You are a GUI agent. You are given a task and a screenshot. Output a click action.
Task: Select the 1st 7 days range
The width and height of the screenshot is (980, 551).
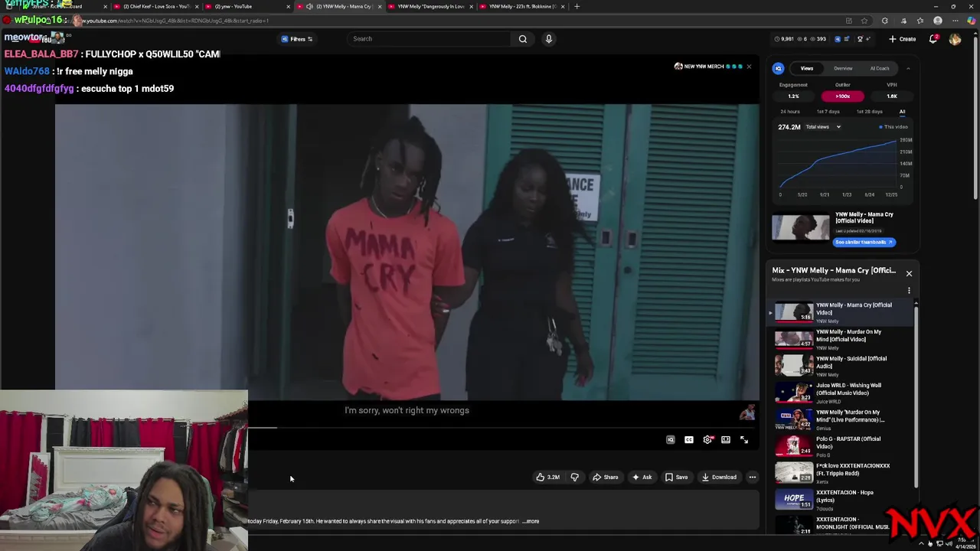[x=828, y=112]
